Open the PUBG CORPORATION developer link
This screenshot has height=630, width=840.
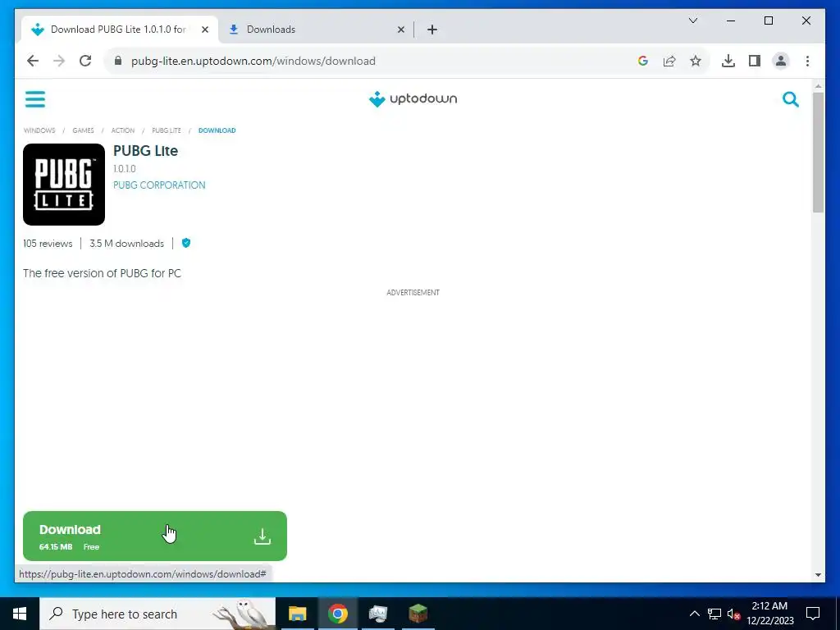tap(159, 185)
